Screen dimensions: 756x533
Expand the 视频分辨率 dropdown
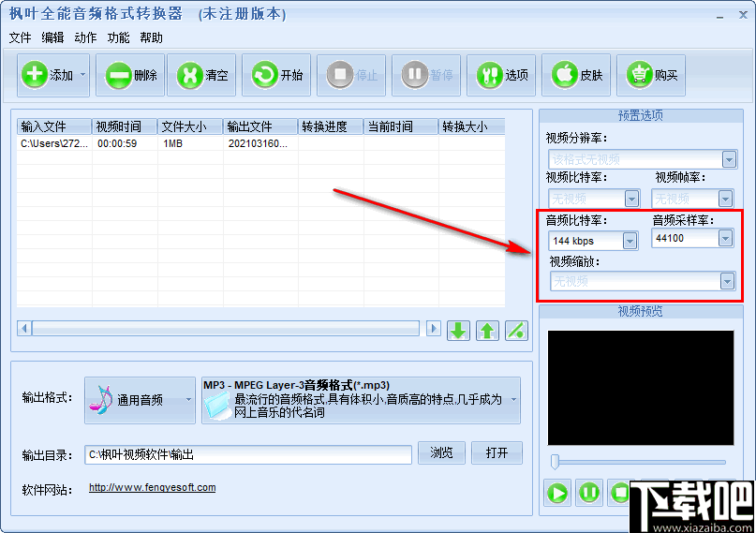[729, 159]
